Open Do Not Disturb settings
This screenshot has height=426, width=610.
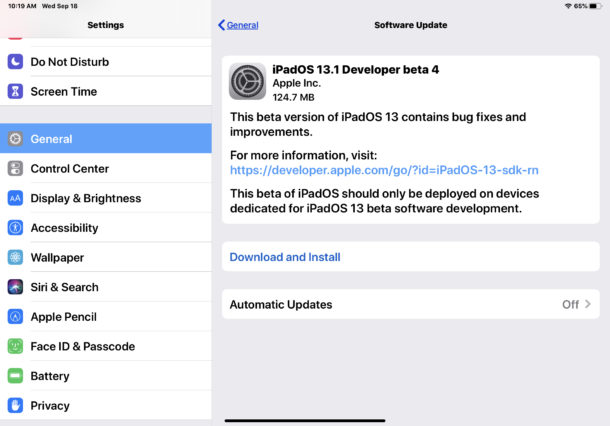click(x=106, y=61)
